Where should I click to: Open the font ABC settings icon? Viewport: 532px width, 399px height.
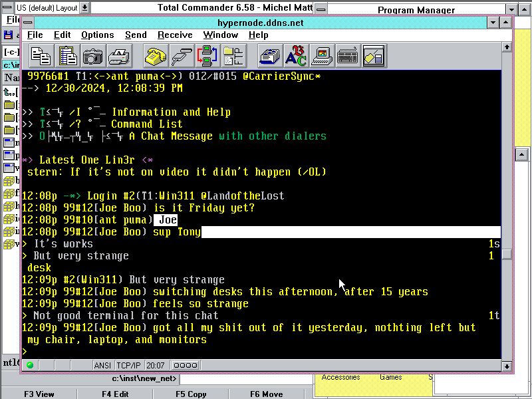coord(296,56)
